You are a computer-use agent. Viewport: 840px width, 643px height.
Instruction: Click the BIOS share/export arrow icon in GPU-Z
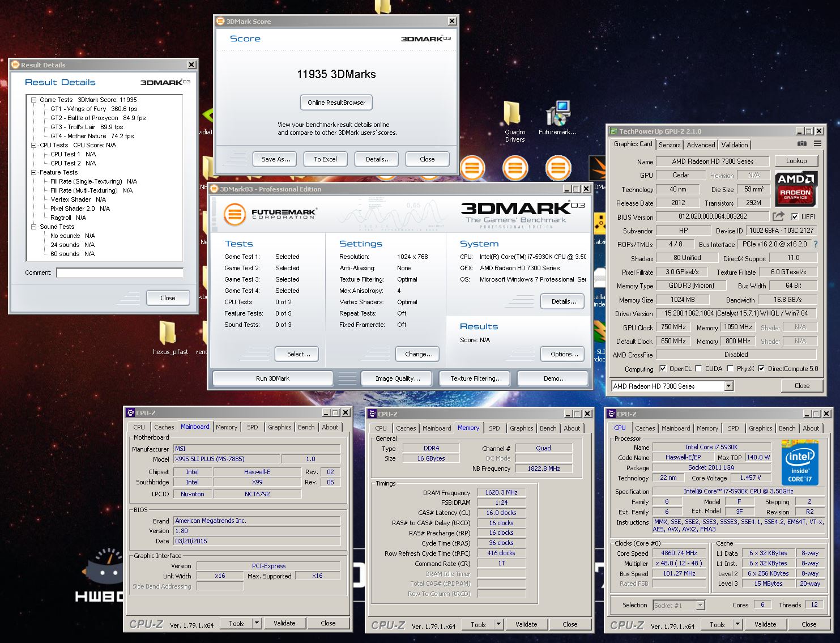778,216
